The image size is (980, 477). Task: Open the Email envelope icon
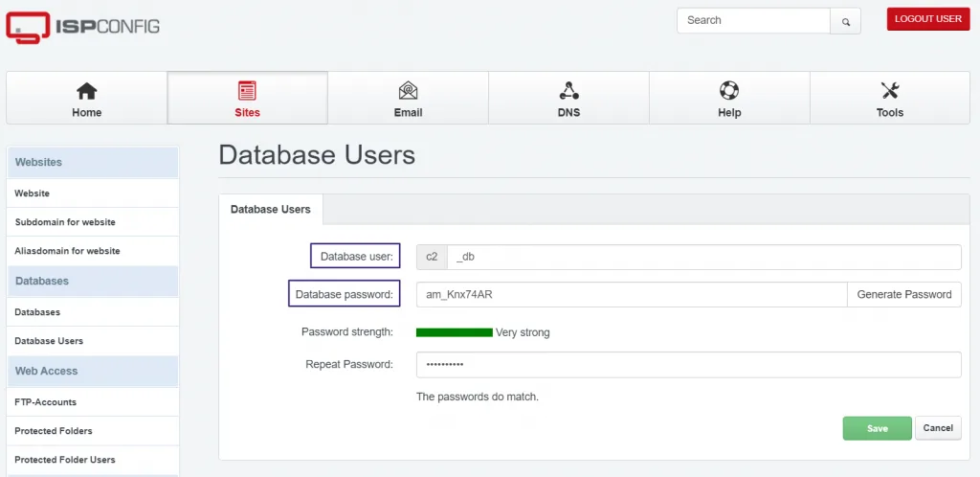tap(408, 91)
